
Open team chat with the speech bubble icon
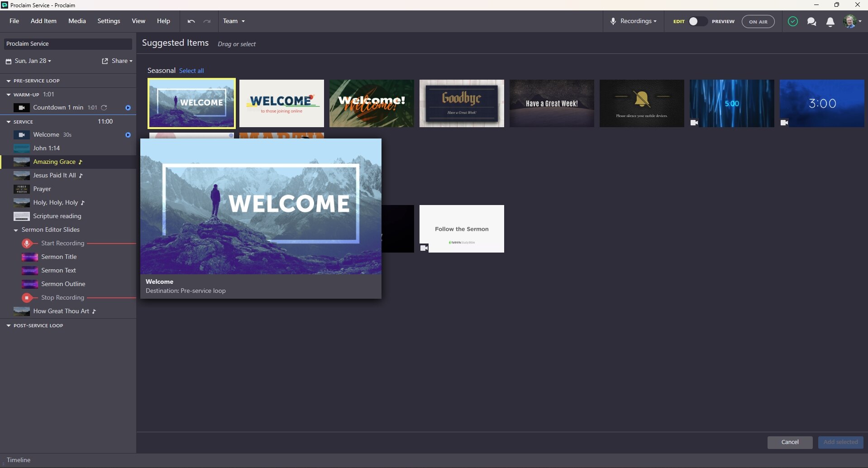click(x=812, y=21)
